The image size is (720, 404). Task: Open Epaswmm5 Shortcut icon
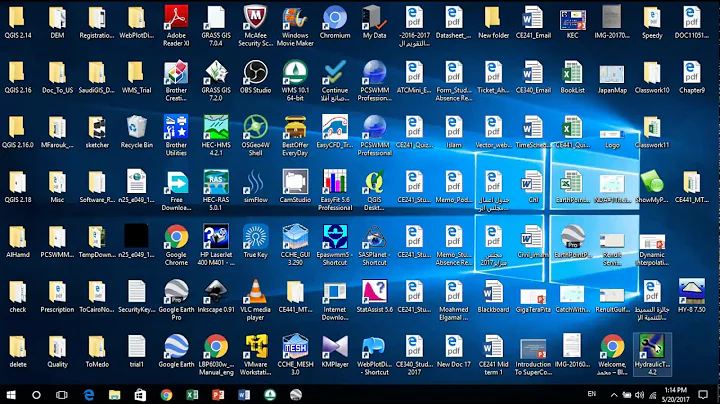(335, 245)
